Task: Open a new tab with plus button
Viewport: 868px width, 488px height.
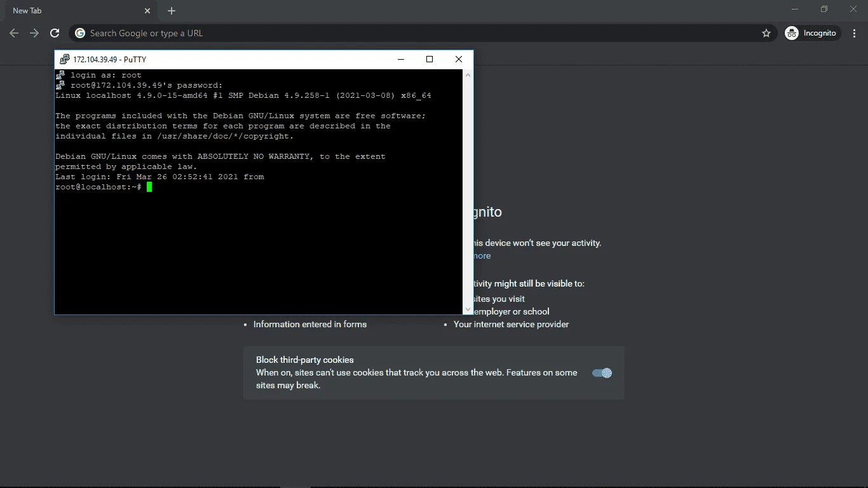Action: pyautogui.click(x=172, y=11)
